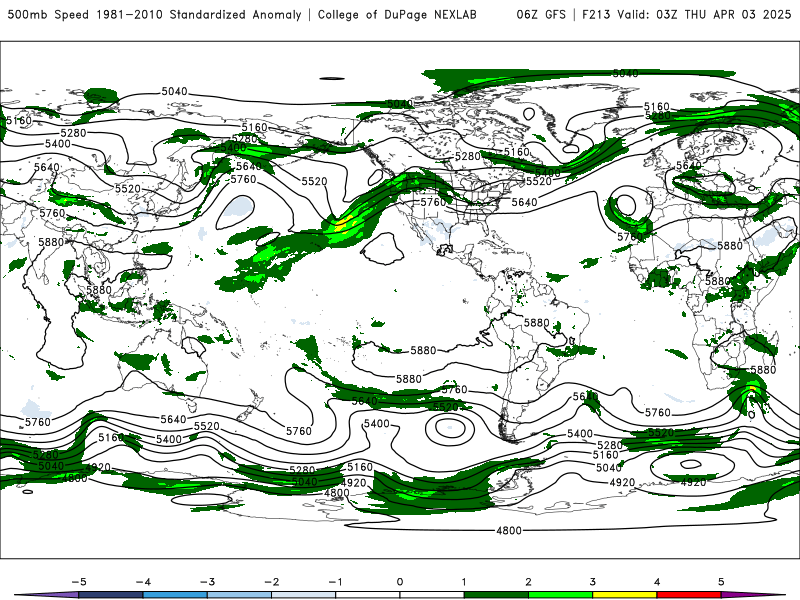Click the closed low contour off Iberia's west coast
Viewport: 800px width, 600px height.
pos(626,205)
